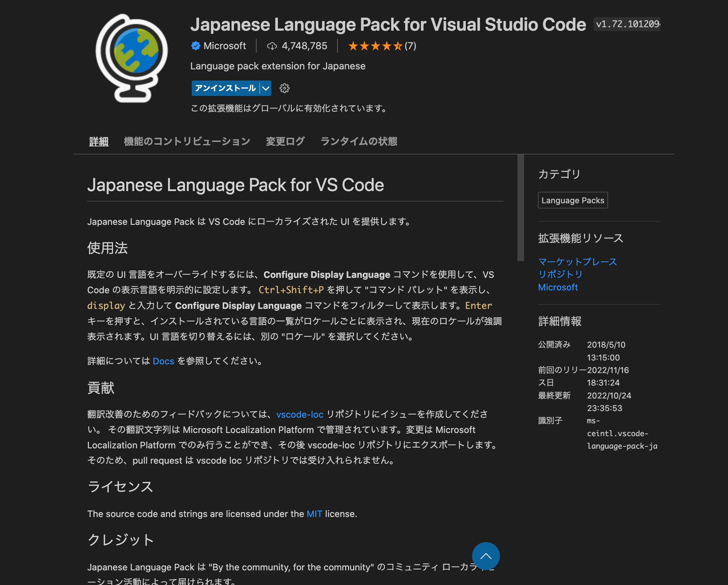The height and width of the screenshot is (585, 728).
Task: Click the extension title heading
Action: [x=388, y=24]
